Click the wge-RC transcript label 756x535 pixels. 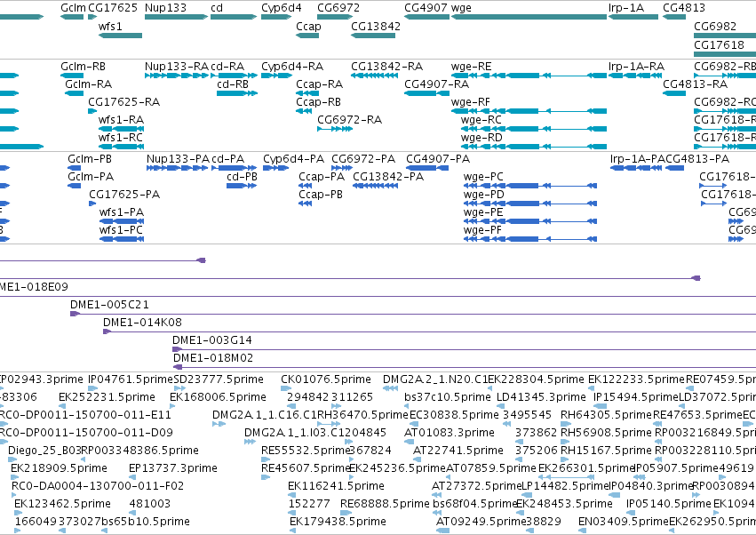click(x=481, y=120)
